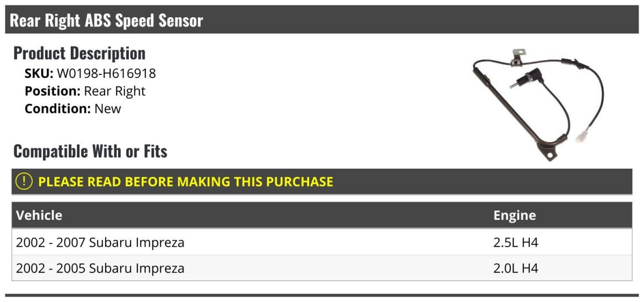Click the white connector plug in the product photo
Viewport: 644px width, 302px height.
(x=581, y=136)
